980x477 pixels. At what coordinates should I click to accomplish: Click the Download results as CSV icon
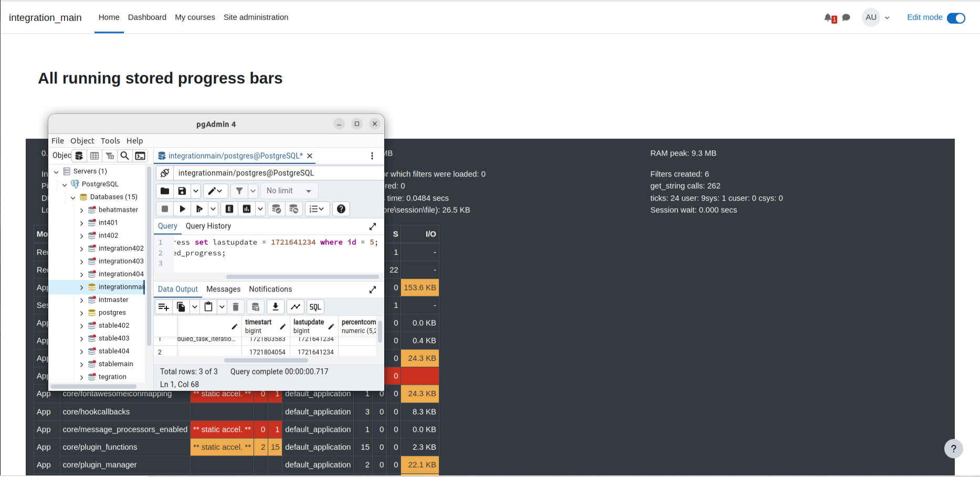(x=276, y=307)
